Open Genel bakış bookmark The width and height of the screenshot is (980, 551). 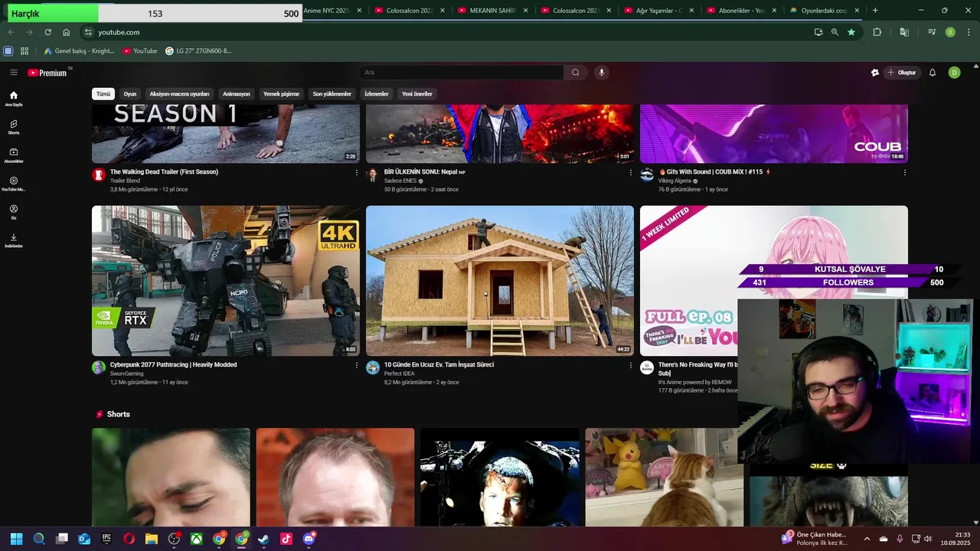(x=78, y=51)
